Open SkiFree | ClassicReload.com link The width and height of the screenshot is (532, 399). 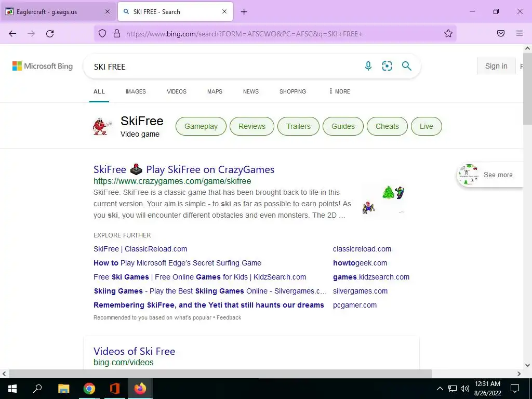140,249
